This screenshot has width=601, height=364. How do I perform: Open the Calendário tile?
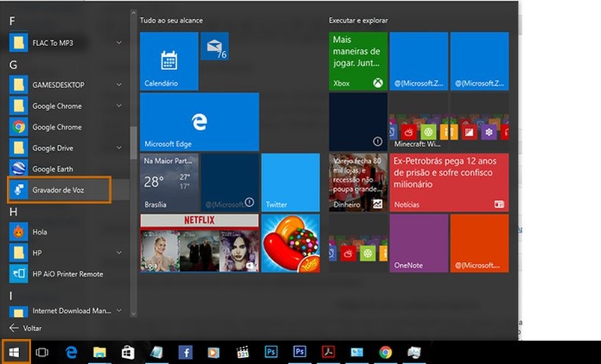(x=168, y=60)
